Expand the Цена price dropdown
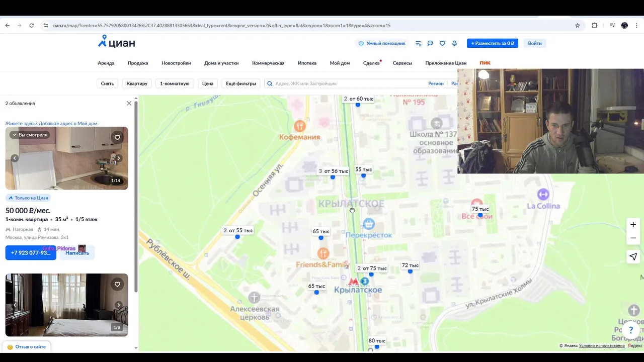Image resolution: width=644 pixels, height=362 pixels. pyautogui.click(x=208, y=83)
